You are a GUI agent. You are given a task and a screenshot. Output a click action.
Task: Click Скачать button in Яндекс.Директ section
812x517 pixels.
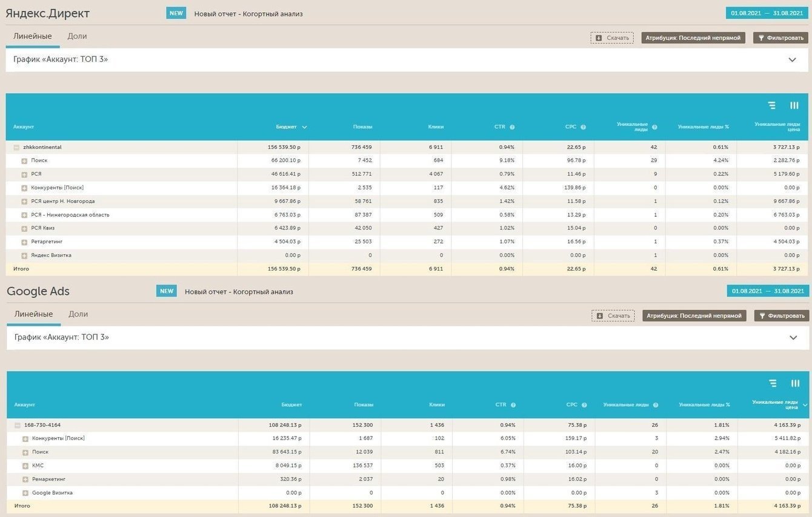pyautogui.click(x=612, y=38)
